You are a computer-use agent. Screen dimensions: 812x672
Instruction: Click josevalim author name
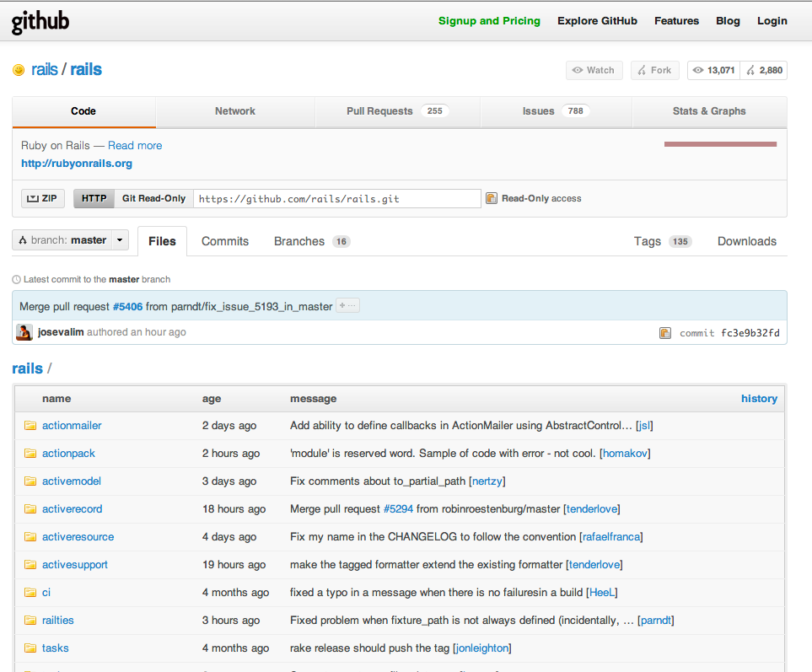[x=61, y=332]
